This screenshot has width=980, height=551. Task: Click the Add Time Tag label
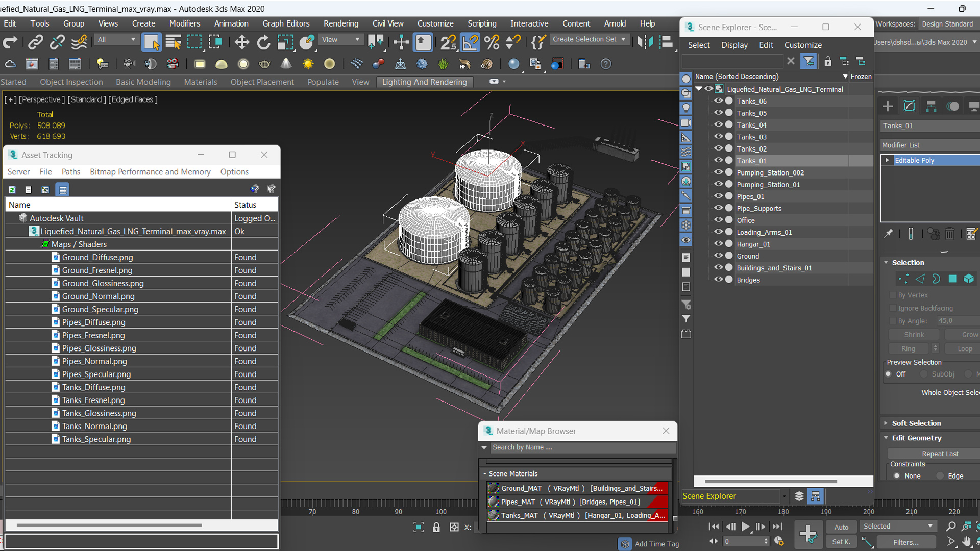(656, 544)
